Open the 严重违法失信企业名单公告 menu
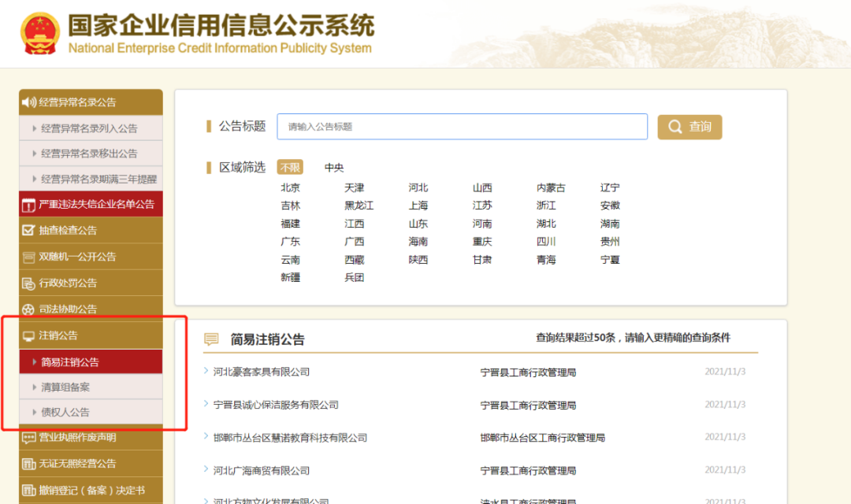This screenshot has width=851, height=504. coord(91,204)
